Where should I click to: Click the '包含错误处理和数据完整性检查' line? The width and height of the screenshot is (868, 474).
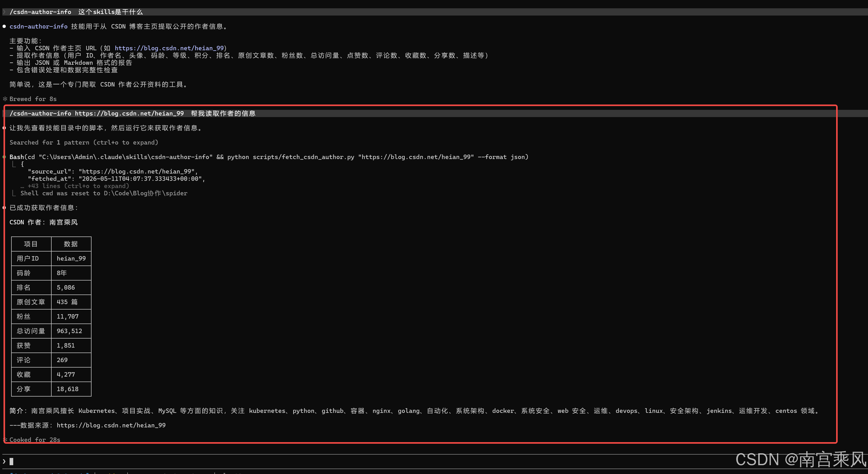tap(64, 70)
